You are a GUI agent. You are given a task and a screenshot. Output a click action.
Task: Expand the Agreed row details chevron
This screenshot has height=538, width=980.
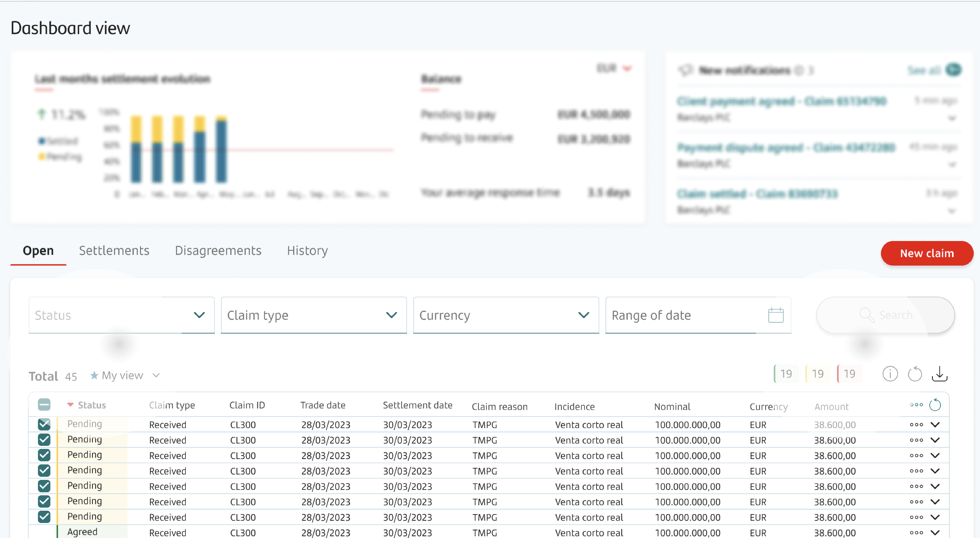(935, 532)
